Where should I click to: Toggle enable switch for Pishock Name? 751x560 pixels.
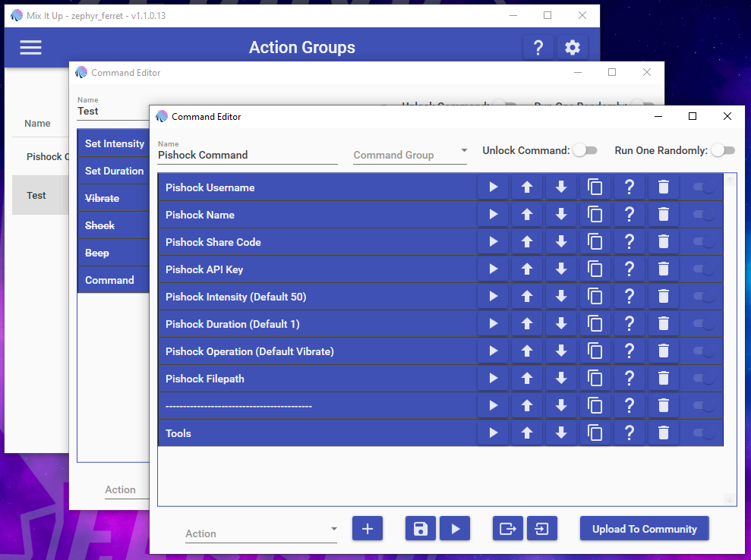(704, 215)
